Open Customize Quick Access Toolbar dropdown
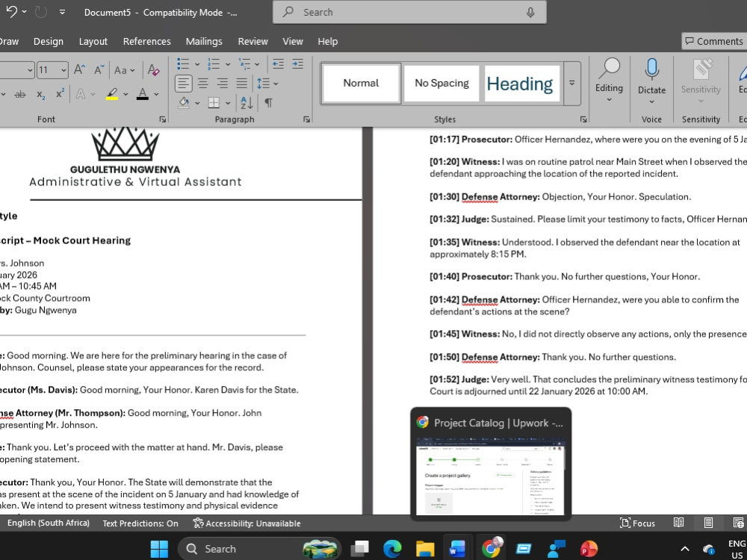 pos(63,13)
